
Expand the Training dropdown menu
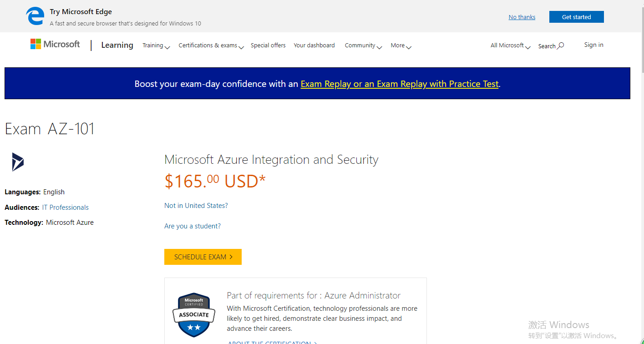tap(156, 46)
